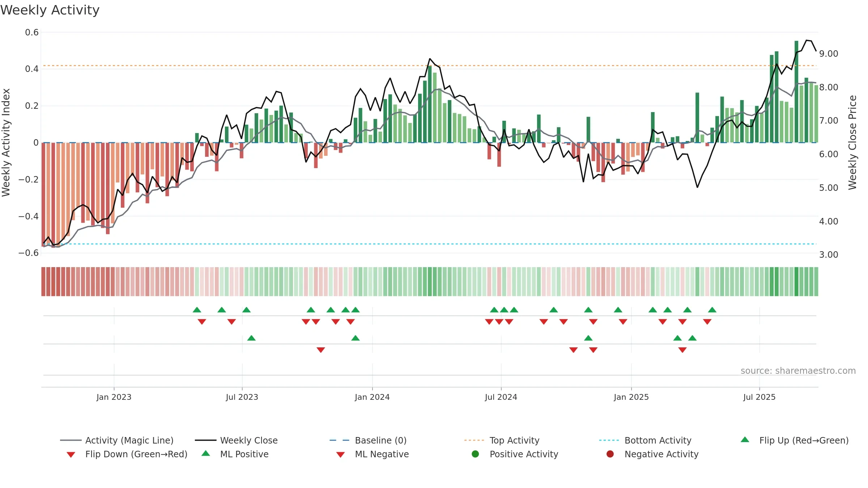Image resolution: width=868 pixels, height=488 pixels.
Task: Toggle the Bottom Activity legend entry
Action: (x=645, y=440)
